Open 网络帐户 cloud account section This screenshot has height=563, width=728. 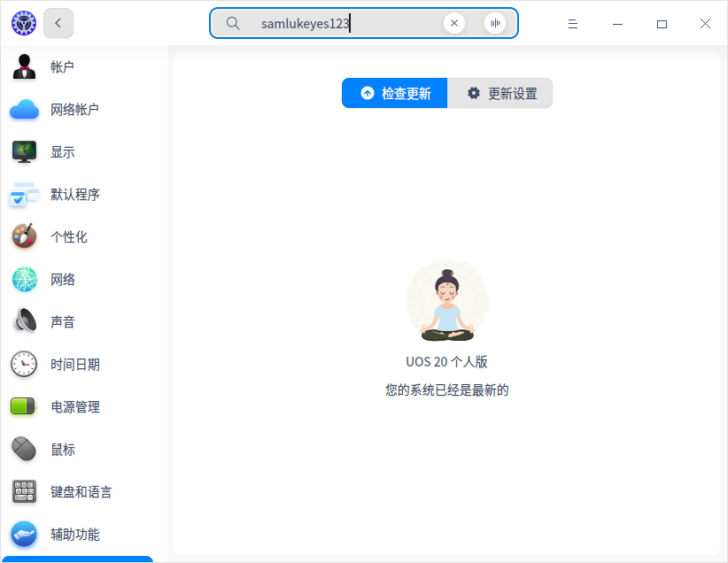click(78, 110)
